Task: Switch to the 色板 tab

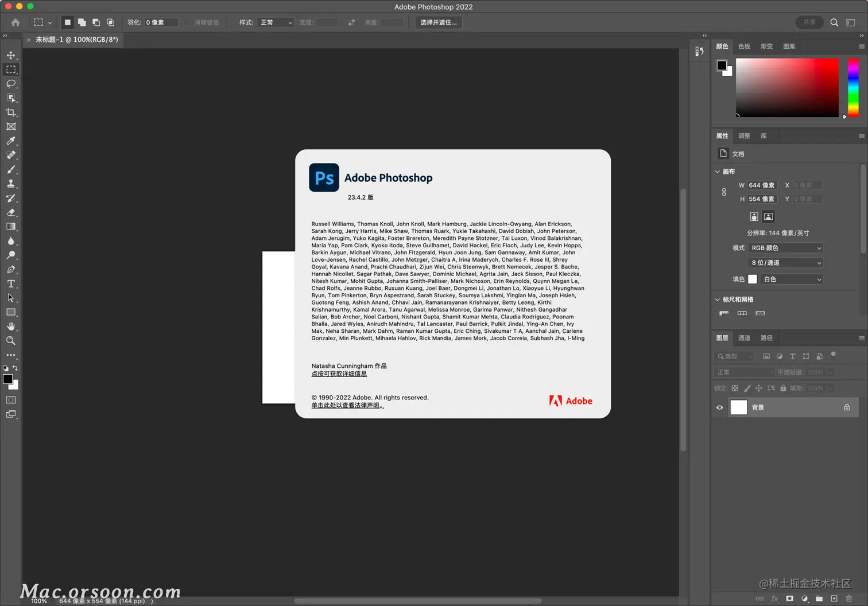Action: (x=744, y=46)
